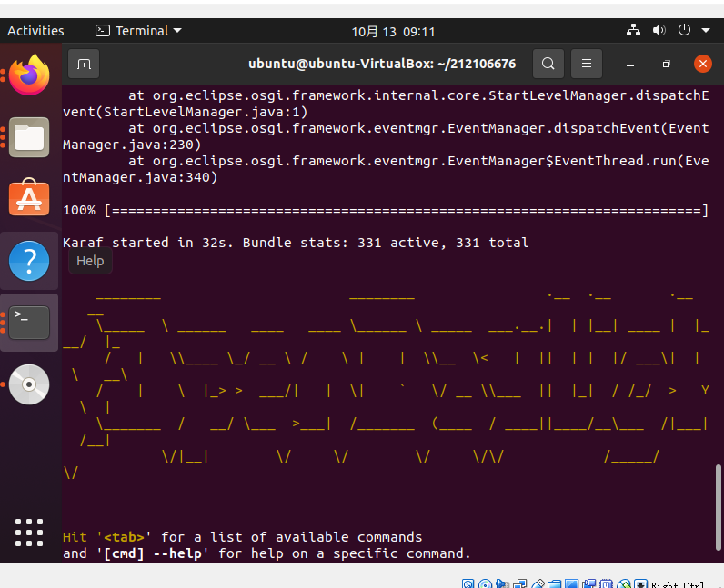Search within terminal output
Viewport: 724px width, 588px height.
(x=548, y=64)
